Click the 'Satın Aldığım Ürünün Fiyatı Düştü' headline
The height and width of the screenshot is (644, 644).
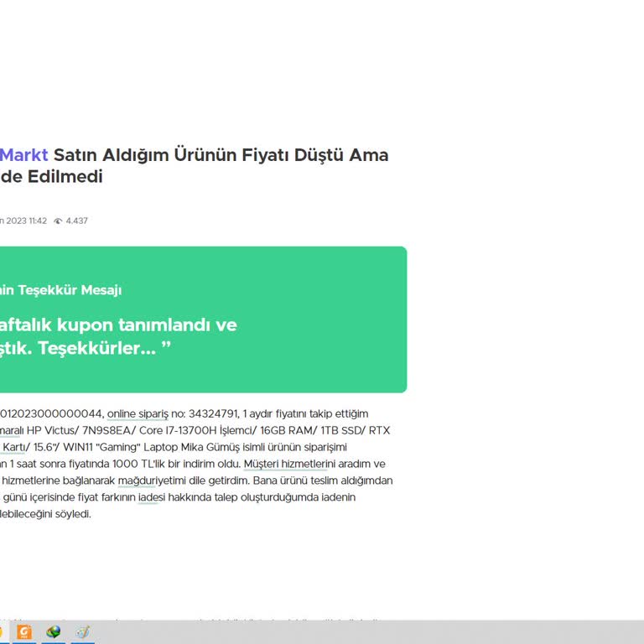(x=199, y=155)
